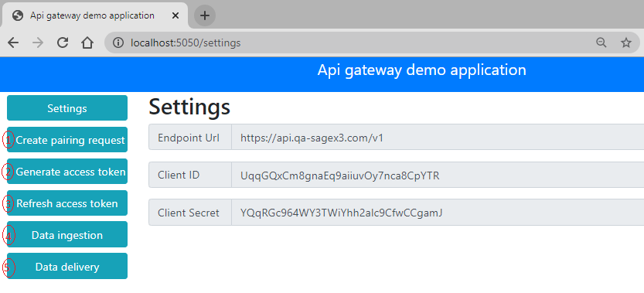Reload the page with the refresh icon
Image resolution: width=644 pixels, height=293 pixels.
click(63, 43)
